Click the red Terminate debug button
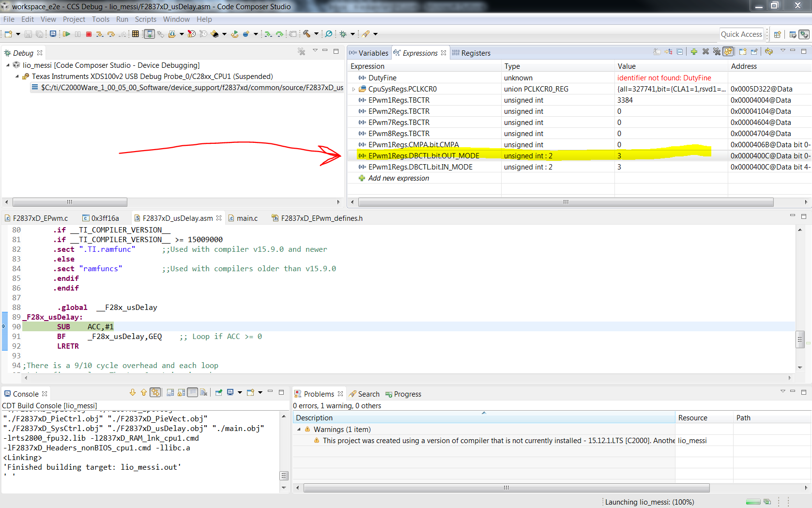 [89, 34]
